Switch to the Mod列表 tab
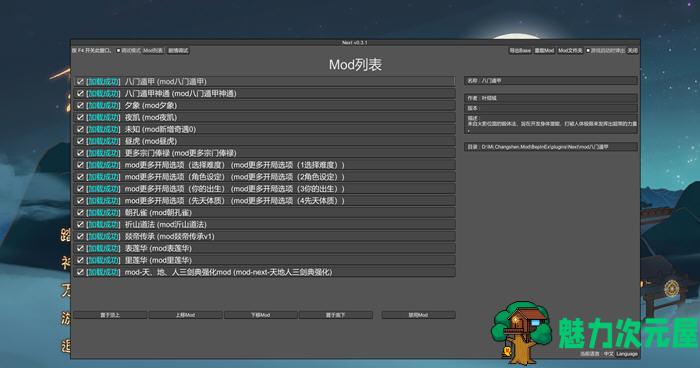This screenshot has width=700, height=368. tap(153, 50)
